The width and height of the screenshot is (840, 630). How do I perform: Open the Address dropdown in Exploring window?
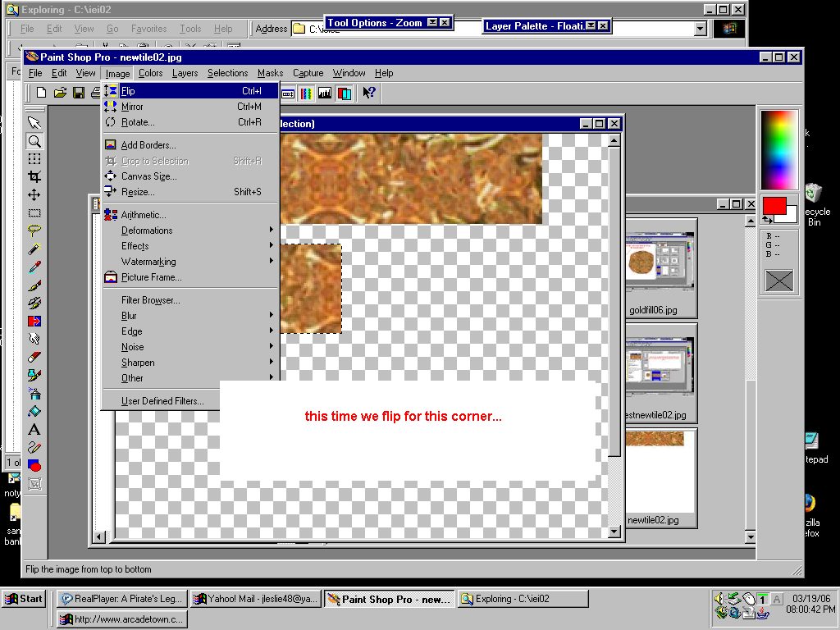[x=700, y=29]
